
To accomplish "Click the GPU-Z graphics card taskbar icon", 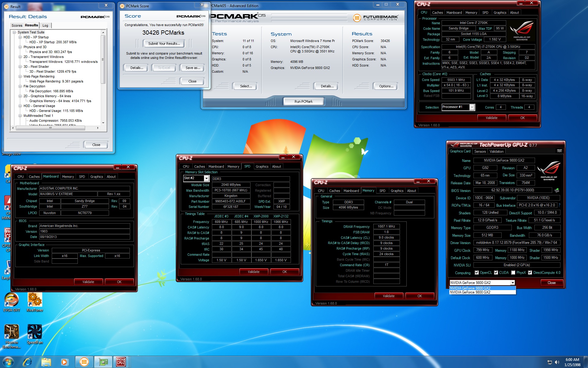I will (103, 362).
